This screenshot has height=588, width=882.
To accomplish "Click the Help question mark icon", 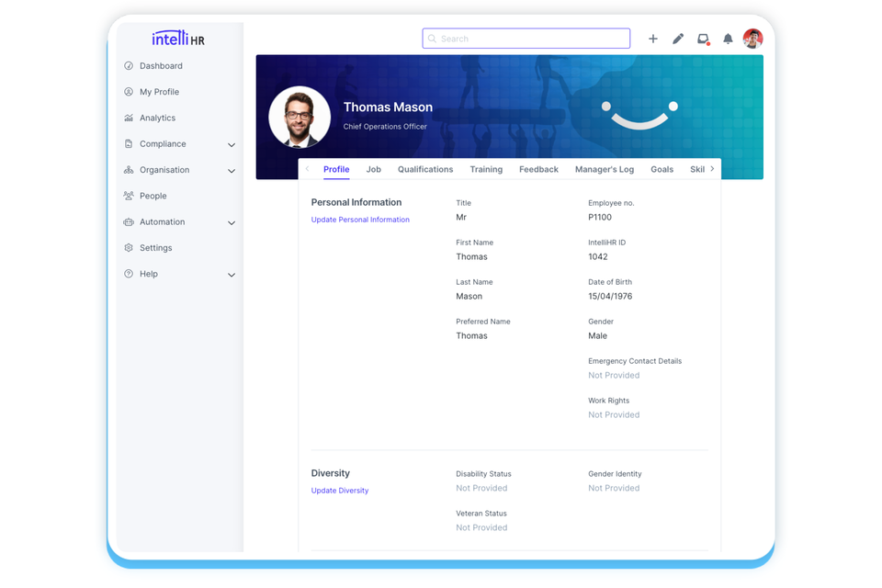I will (129, 274).
